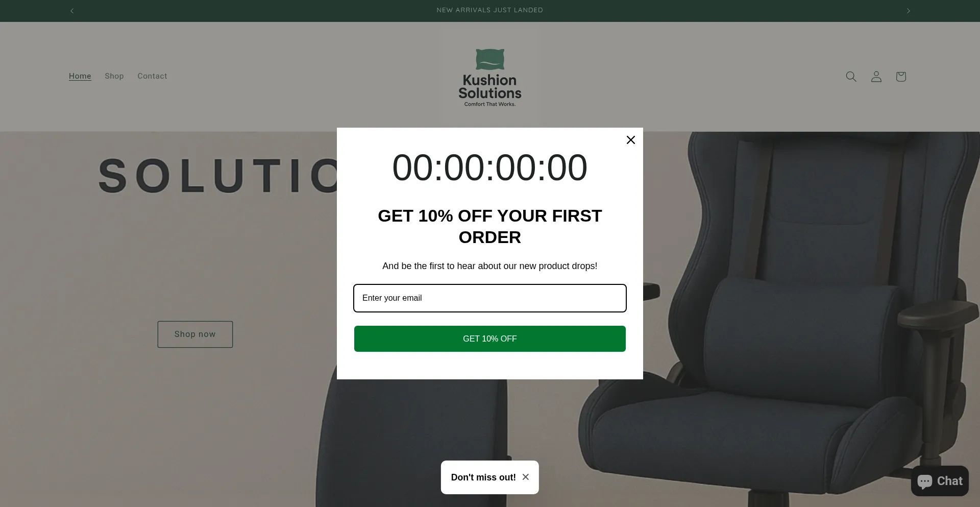Focus the Enter your email field
The height and width of the screenshot is (507, 980).
click(x=490, y=298)
